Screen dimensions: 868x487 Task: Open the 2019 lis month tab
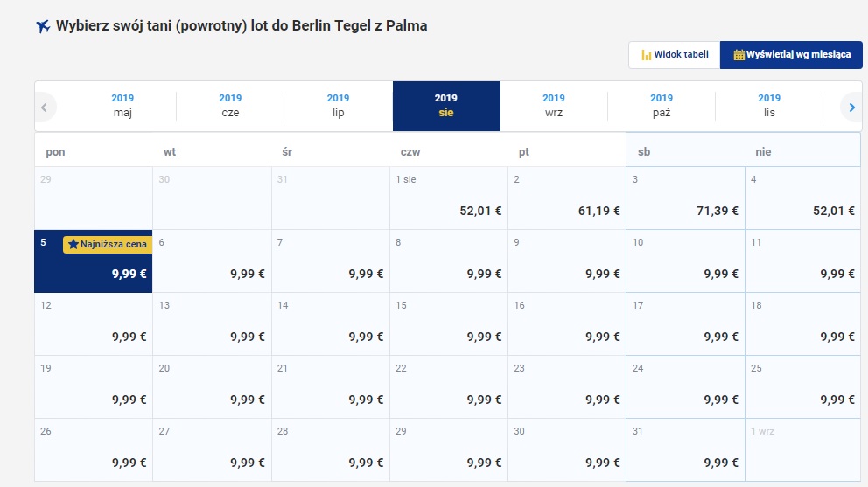pos(769,106)
